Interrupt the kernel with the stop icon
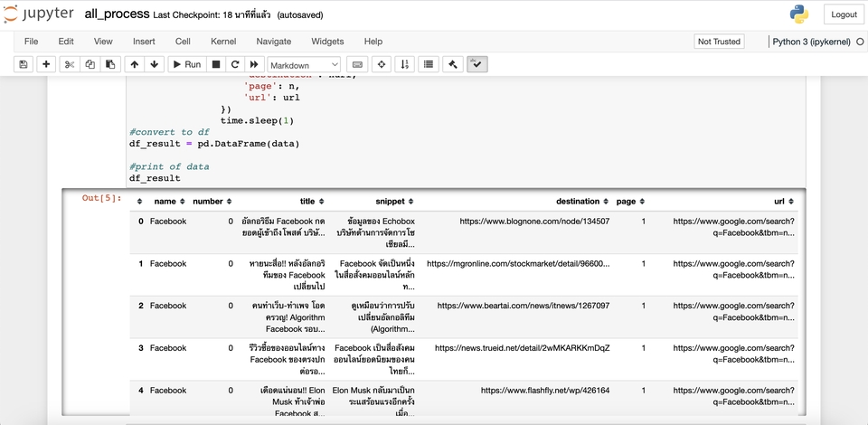Image resolution: width=868 pixels, height=425 pixels. coord(216,64)
